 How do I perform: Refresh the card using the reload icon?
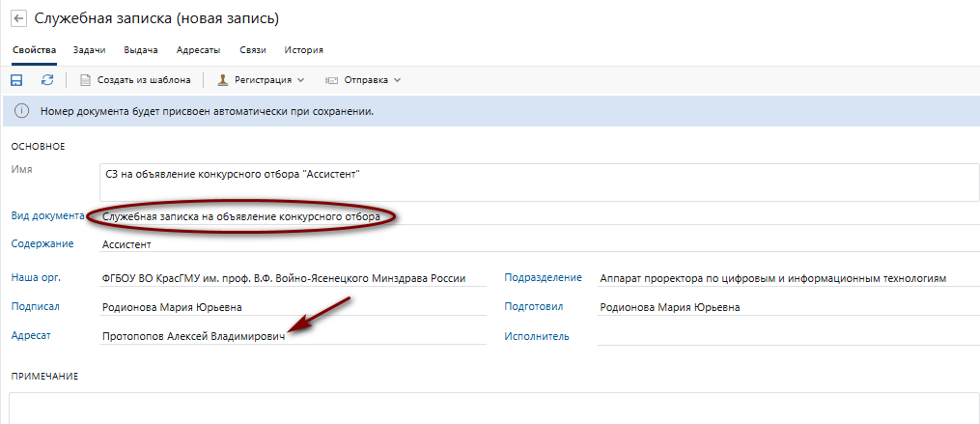46,80
